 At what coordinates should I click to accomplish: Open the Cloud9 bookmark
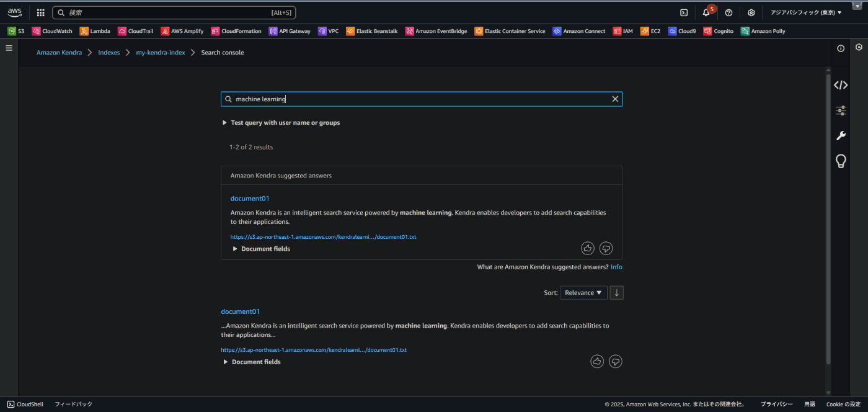click(x=682, y=31)
